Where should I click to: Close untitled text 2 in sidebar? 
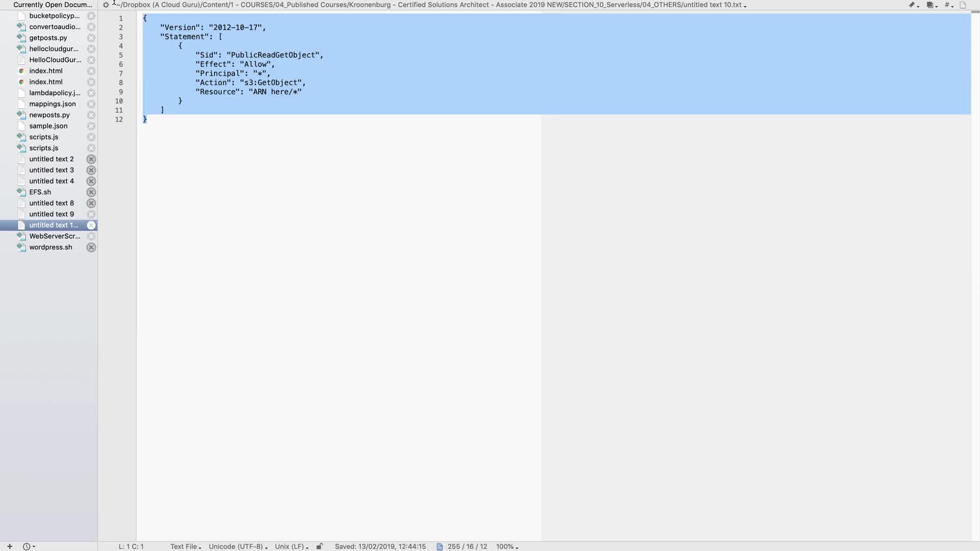point(91,159)
